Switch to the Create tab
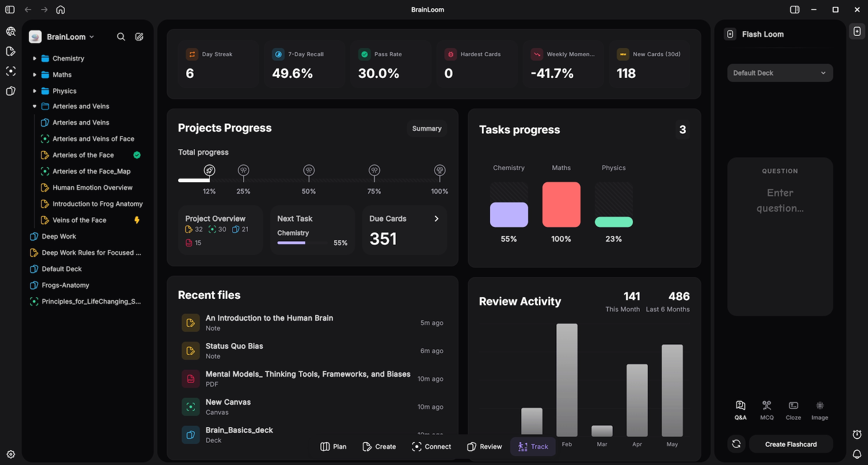The image size is (868, 465). [x=379, y=446]
